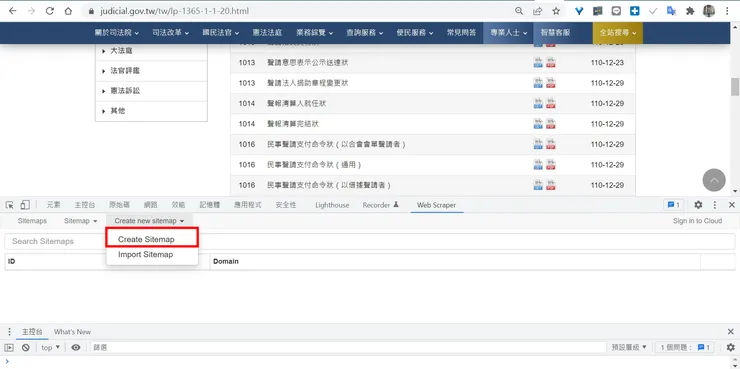Download the blue document file for 聲請法人捐助章程變更狀

click(x=538, y=83)
